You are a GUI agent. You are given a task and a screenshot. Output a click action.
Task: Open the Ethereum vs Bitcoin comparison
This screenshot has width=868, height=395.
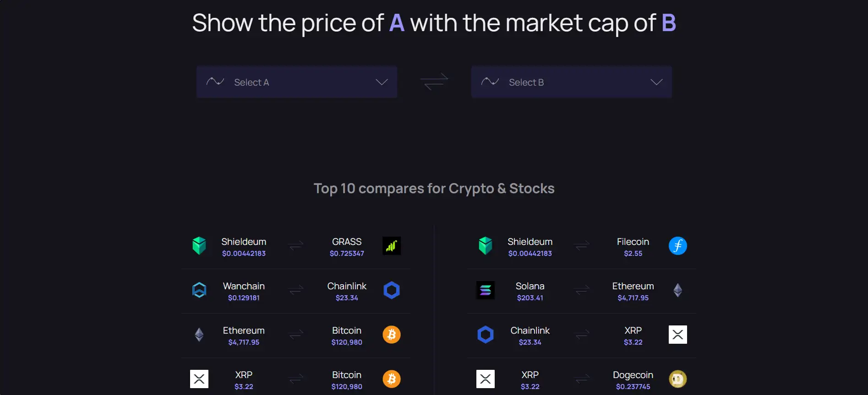click(x=296, y=335)
